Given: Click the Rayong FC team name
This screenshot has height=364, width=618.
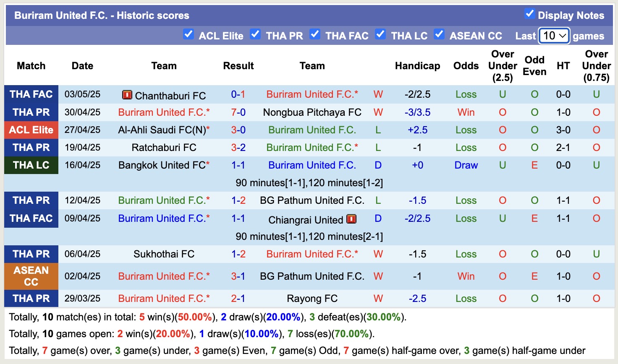Looking at the screenshot, I should pos(312,299).
